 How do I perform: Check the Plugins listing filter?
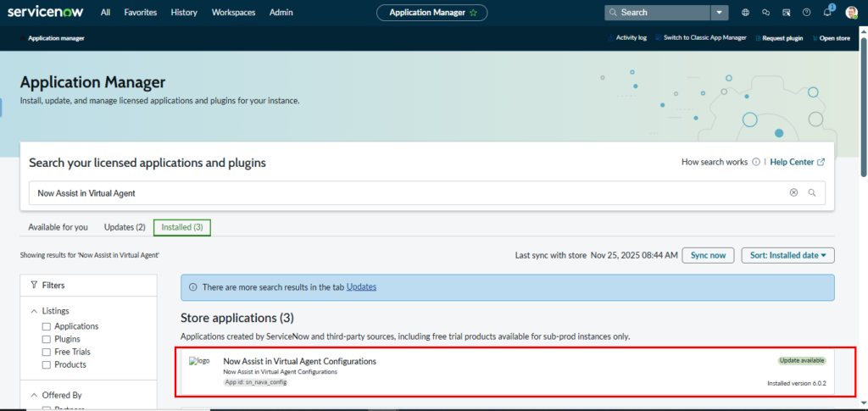[x=47, y=339]
